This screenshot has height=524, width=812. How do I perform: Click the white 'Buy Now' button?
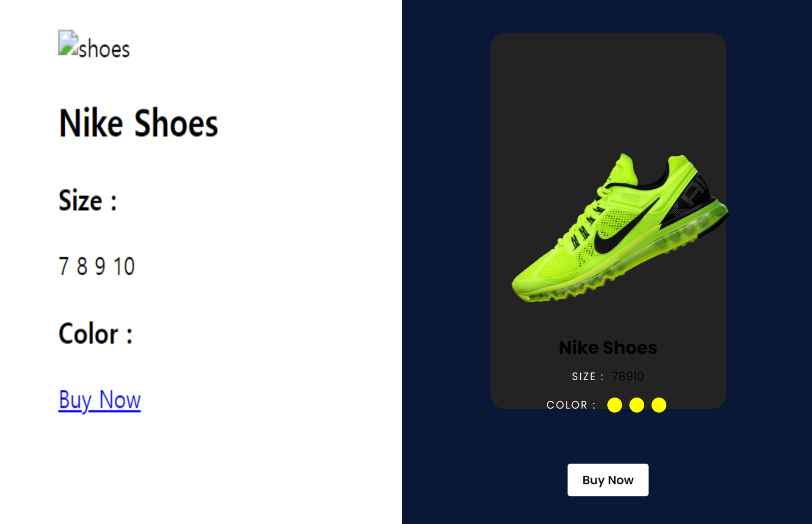608,480
